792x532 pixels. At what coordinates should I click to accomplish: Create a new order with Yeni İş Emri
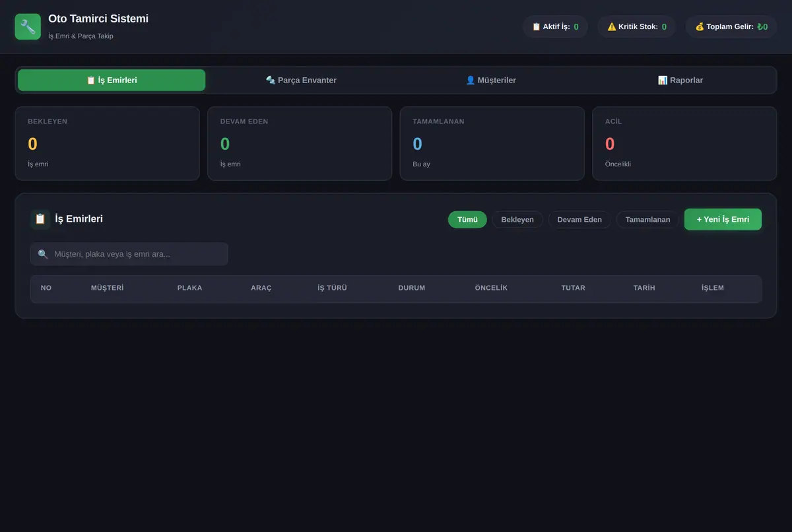723,219
